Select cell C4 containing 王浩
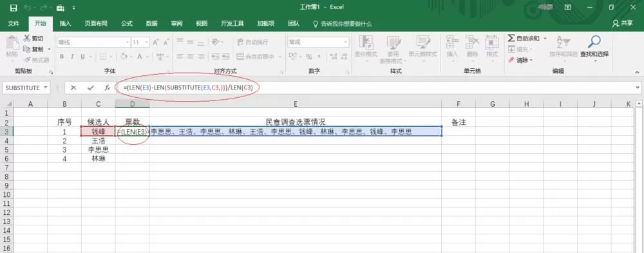Image resolution: width=644 pixels, height=253 pixels. [98, 140]
